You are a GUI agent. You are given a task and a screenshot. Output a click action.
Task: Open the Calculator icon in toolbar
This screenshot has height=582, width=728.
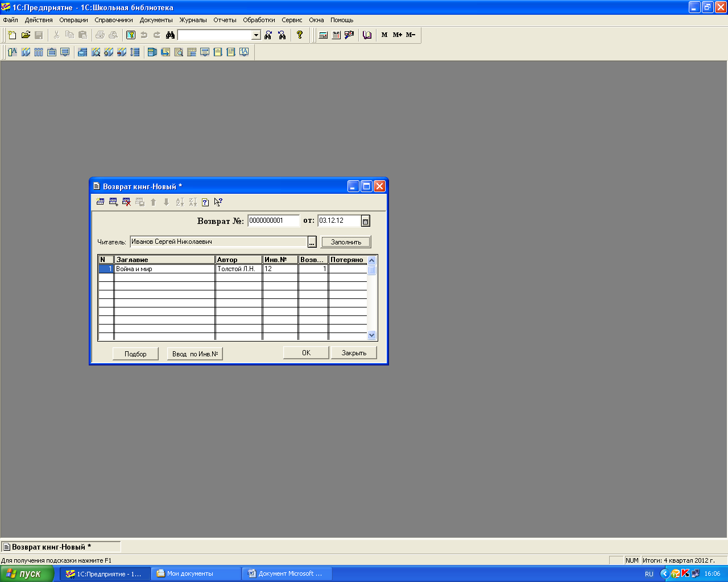[323, 35]
